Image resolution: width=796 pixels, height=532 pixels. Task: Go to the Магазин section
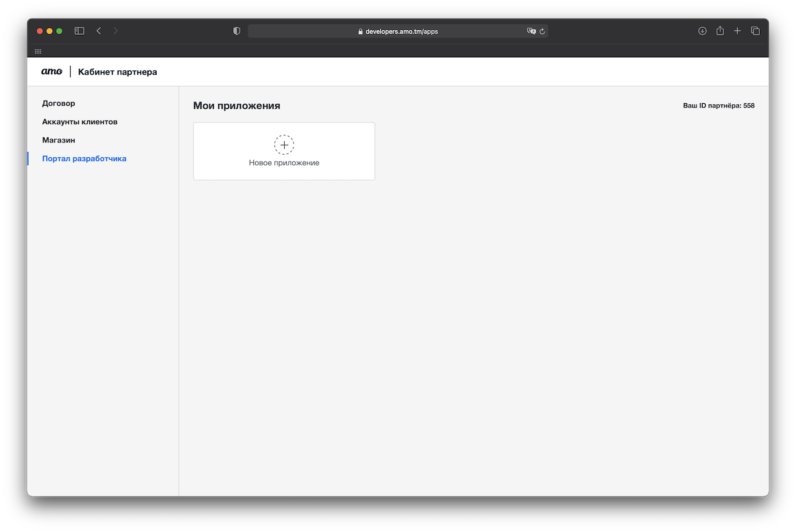tap(58, 140)
